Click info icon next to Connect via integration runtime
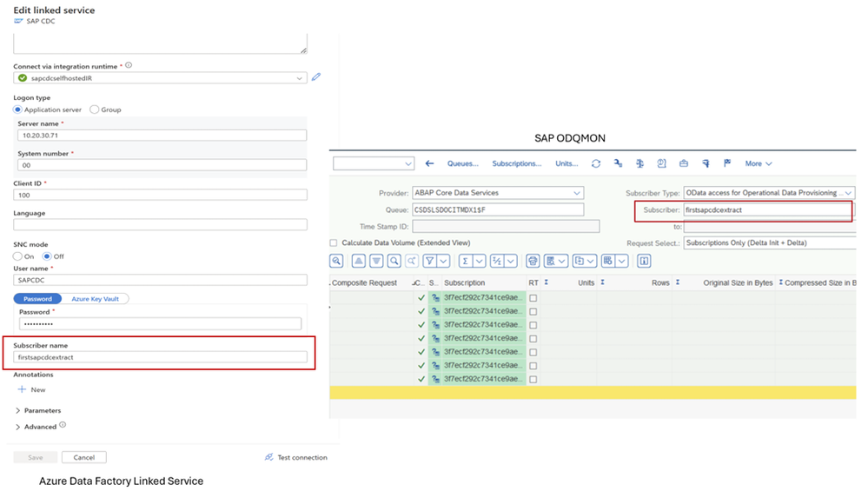The width and height of the screenshot is (868, 498). tap(129, 65)
